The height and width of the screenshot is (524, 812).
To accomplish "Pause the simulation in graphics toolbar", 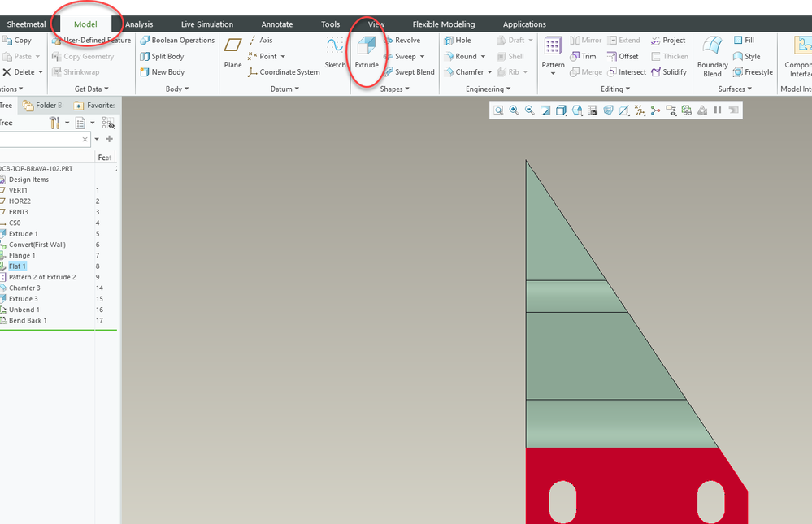I will [x=718, y=110].
